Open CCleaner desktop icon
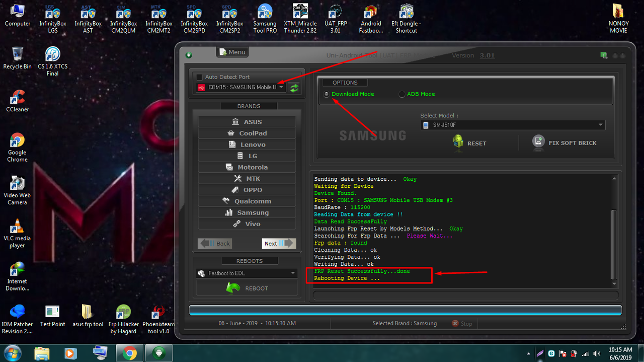 pos(17,101)
